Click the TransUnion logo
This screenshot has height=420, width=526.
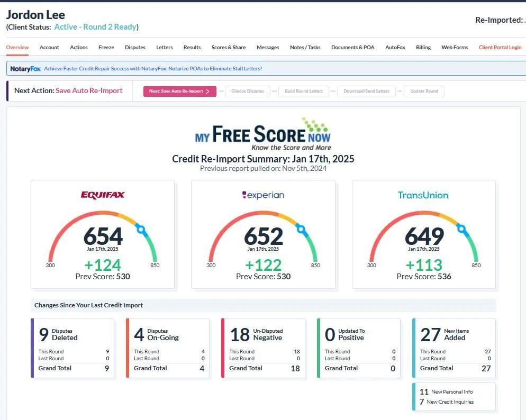point(423,195)
